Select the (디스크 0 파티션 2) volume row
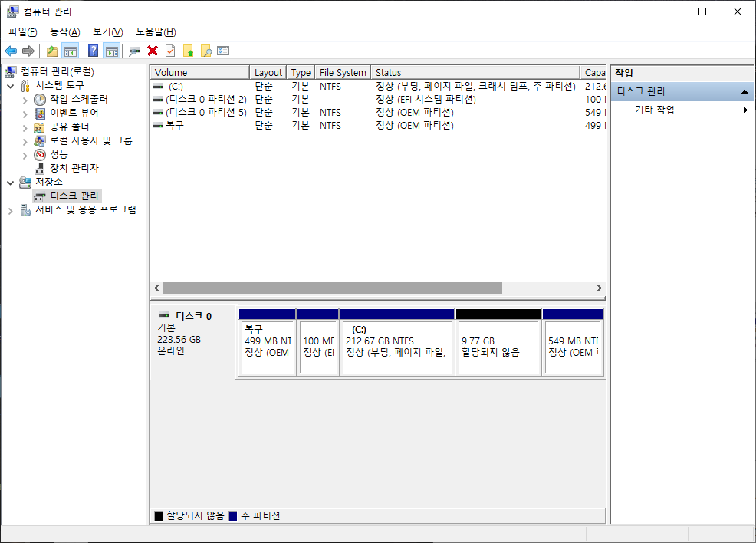 (x=379, y=100)
